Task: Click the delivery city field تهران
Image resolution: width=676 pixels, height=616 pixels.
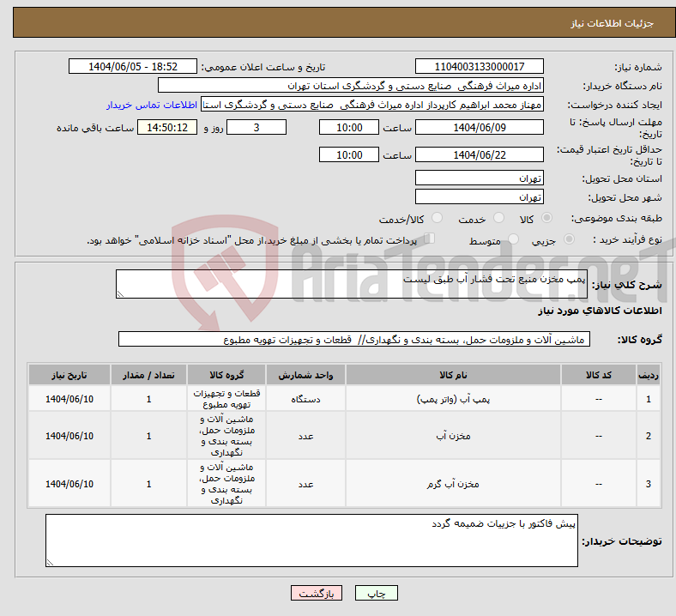Action: 479,196
